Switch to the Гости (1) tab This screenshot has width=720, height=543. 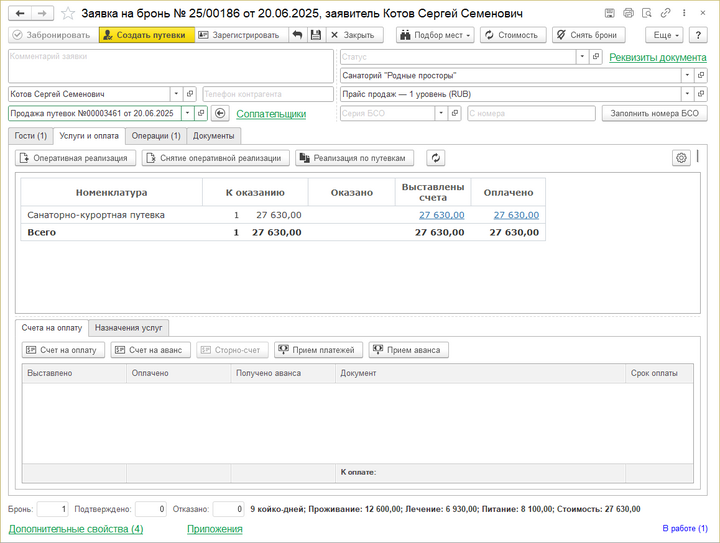pyautogui.click(x=30, y=136)
